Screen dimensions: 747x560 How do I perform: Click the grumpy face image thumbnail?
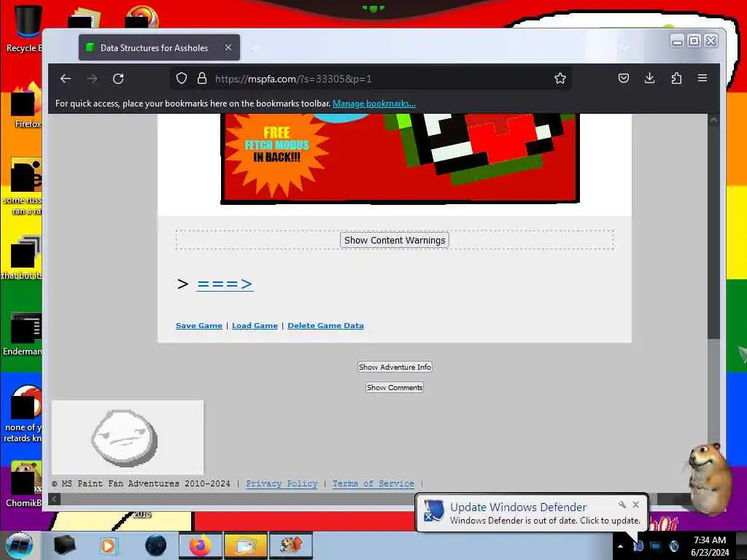pyautogui.click(x=127, y=437)
